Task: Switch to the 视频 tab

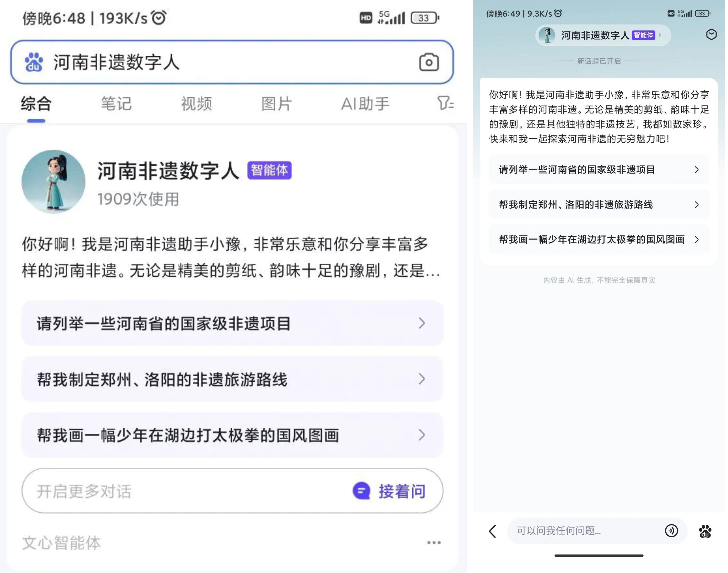Action: click(196, 104)
